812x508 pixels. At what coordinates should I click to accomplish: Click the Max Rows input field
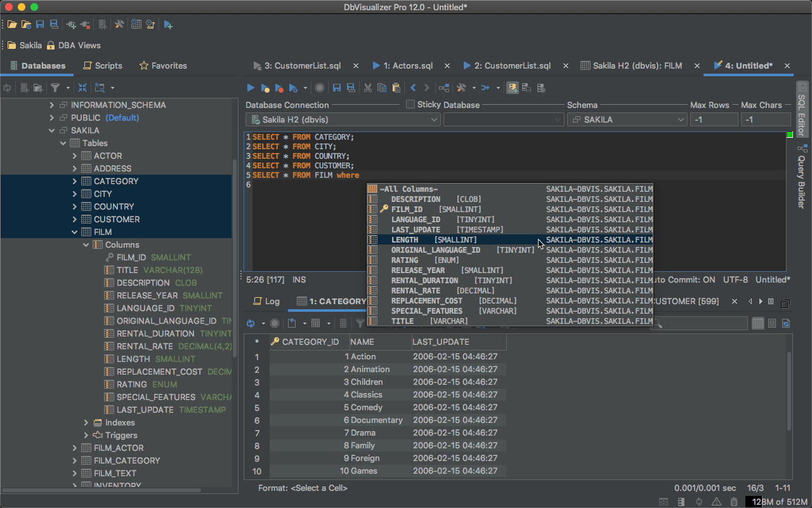[x=714, y=119]
